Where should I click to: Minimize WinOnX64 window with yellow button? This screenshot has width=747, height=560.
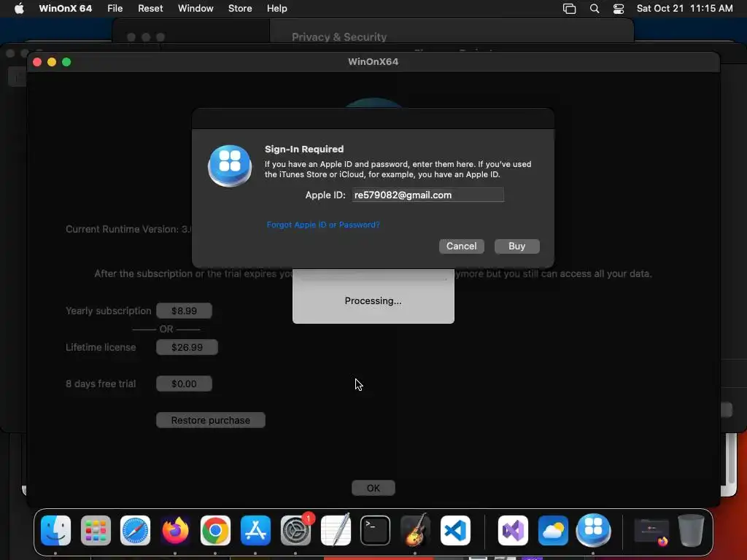click(x=52, y=62)
